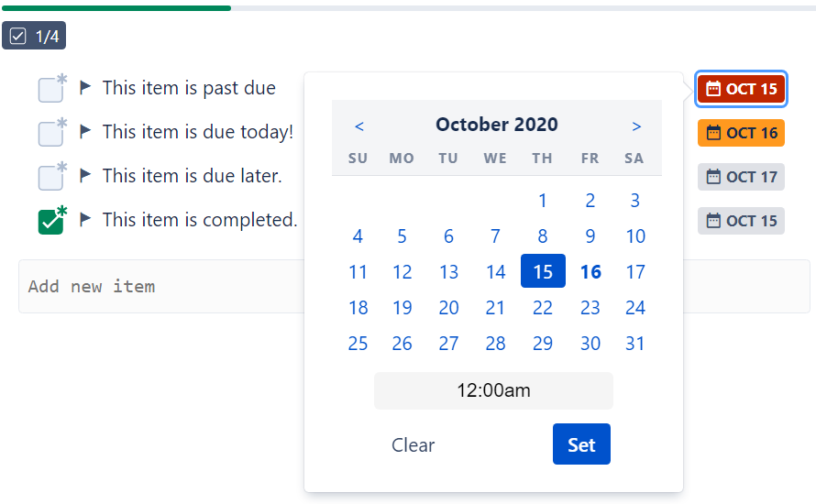Open the gray OCT 17 due date badge
Image resolution: width=816 pixels, height=504 pixels.
coord(741,177)
